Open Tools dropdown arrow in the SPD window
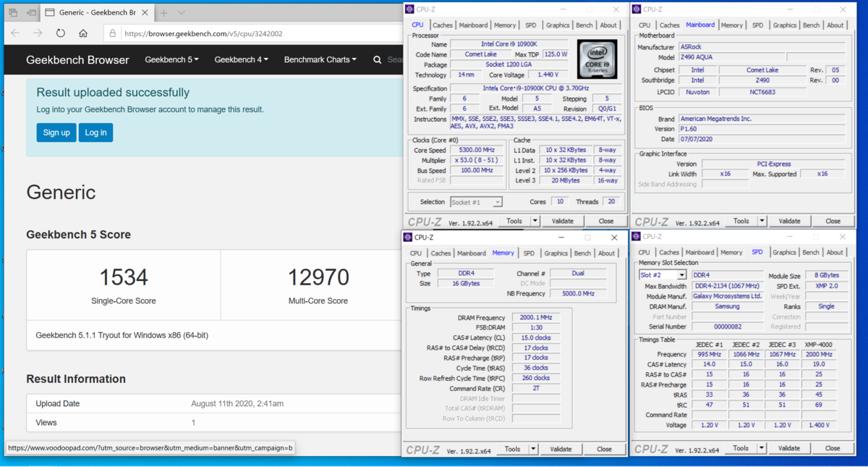 [761, 448]
